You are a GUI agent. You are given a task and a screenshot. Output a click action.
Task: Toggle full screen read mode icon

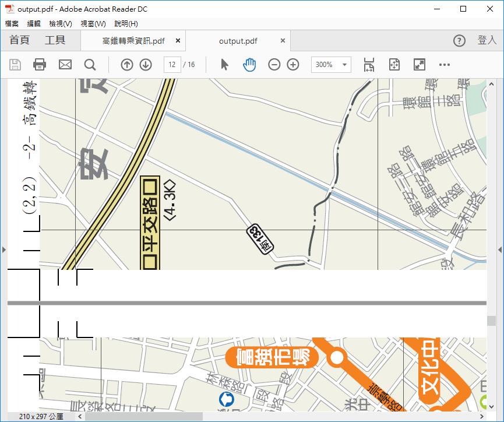pos(419,65)
